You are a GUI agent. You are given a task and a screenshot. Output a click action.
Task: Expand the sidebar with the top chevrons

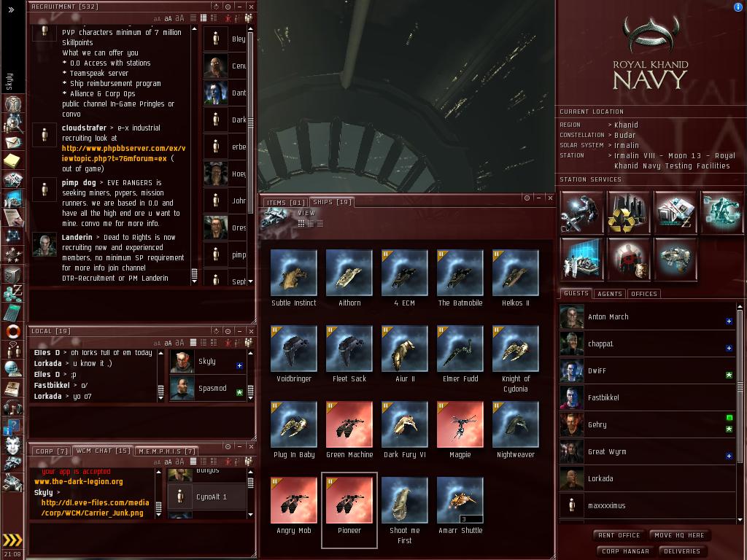(11, 9)
